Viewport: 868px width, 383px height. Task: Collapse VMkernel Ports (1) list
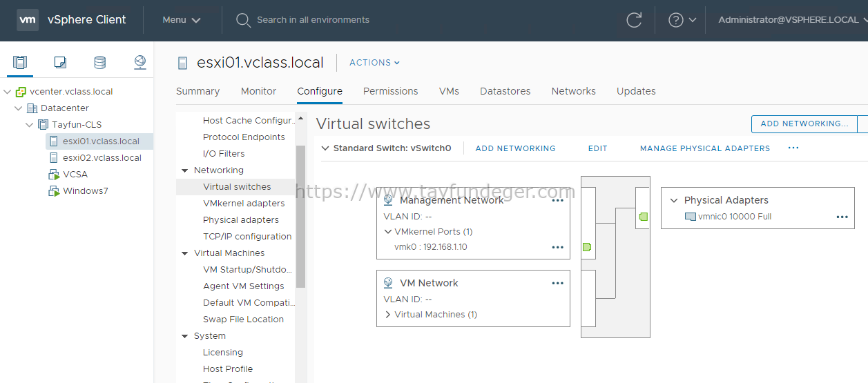click(x=388, y=232)
